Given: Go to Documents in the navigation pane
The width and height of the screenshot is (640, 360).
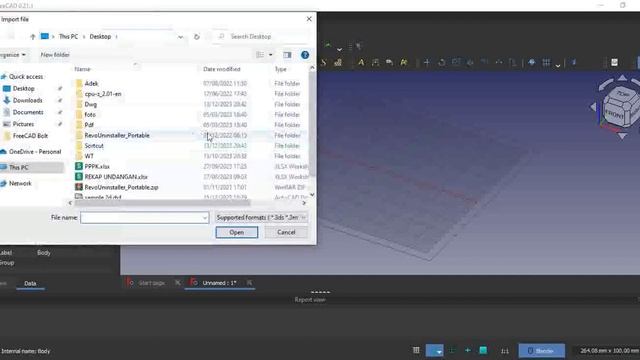Looking at the screenshot, I should [28, 112].
